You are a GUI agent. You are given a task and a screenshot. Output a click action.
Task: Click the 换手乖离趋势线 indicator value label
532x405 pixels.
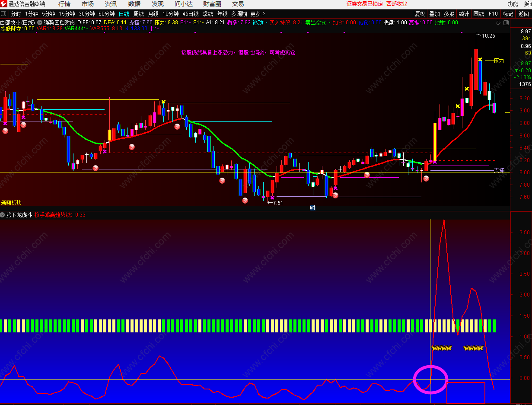coord(60,215)
